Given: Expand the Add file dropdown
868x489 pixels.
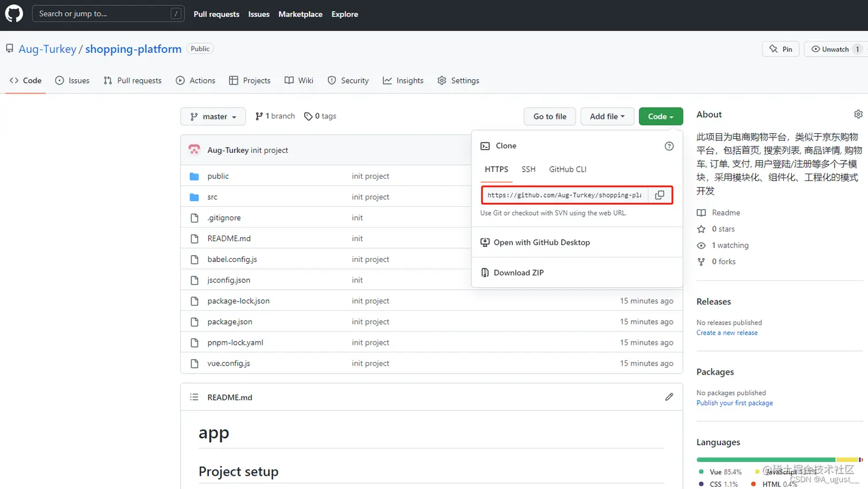Looking at the screenshot, I should pyautogui.click(x=607, y=117).
